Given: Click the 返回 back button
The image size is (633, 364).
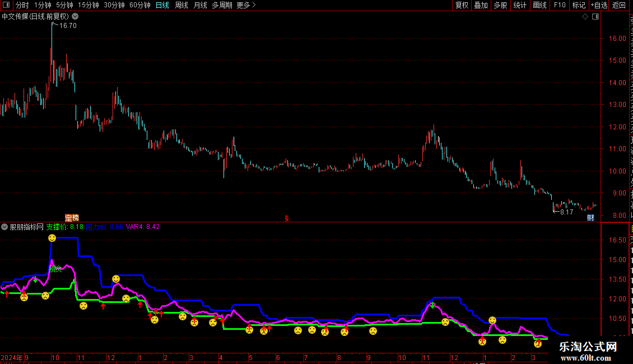Looking at the screenshot, I should coord(618,5).
